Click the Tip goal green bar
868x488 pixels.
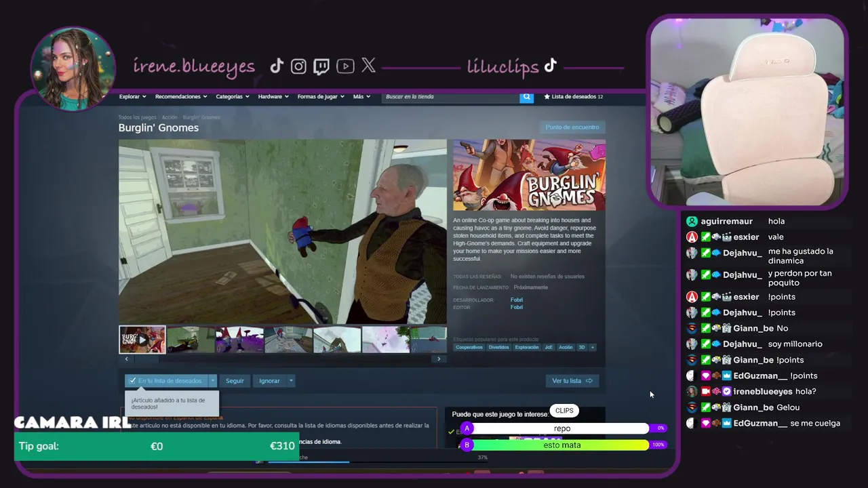click(x=157, y=446)
